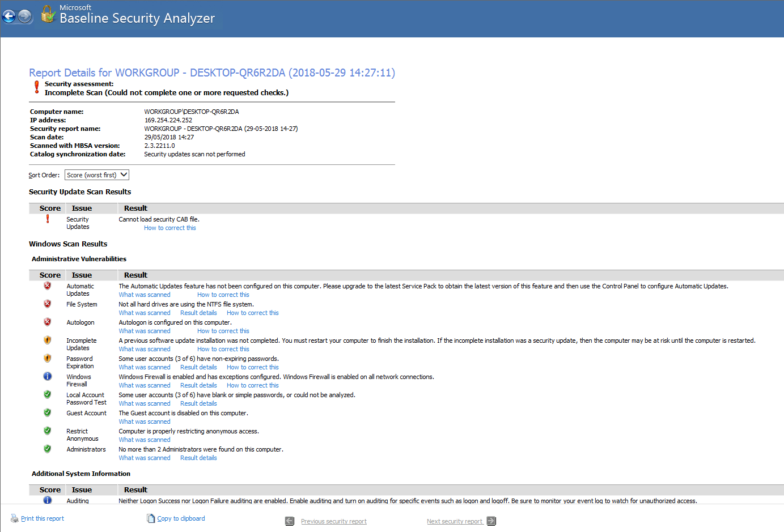Click the Issue column header under Security Update Scan Results
Image resolution: width=784 pixels, height=532 pixels.
tap(82, 208)
